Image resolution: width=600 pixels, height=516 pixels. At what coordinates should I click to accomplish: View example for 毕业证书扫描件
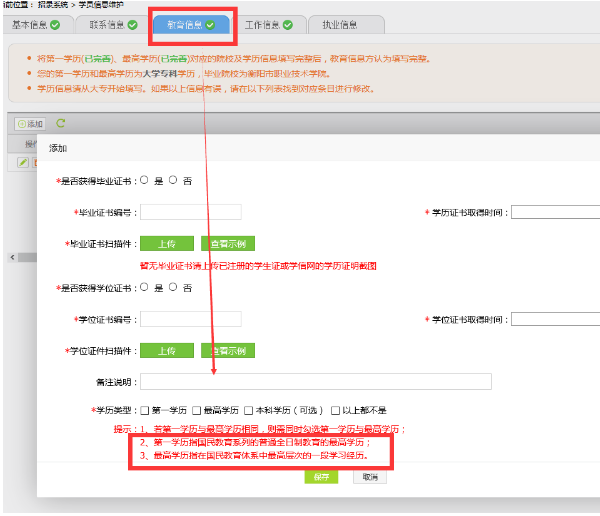click(228, 243)
